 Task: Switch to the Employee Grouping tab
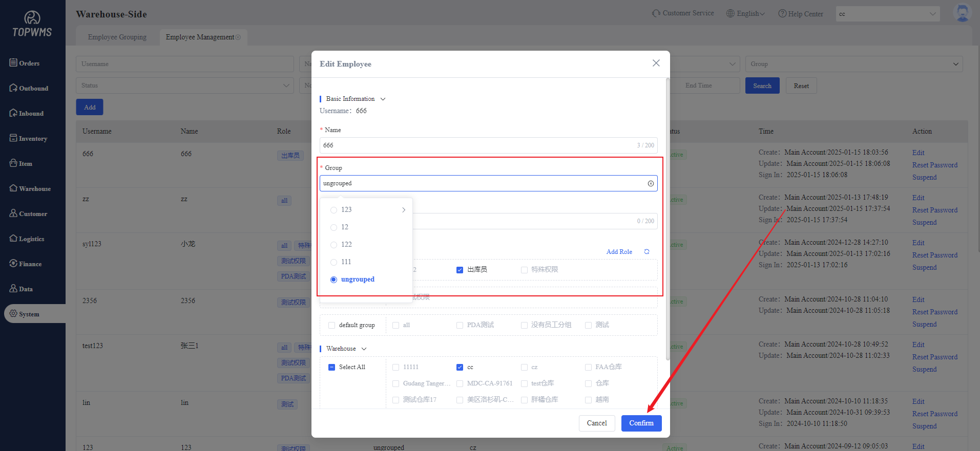[x=117, y=37]
